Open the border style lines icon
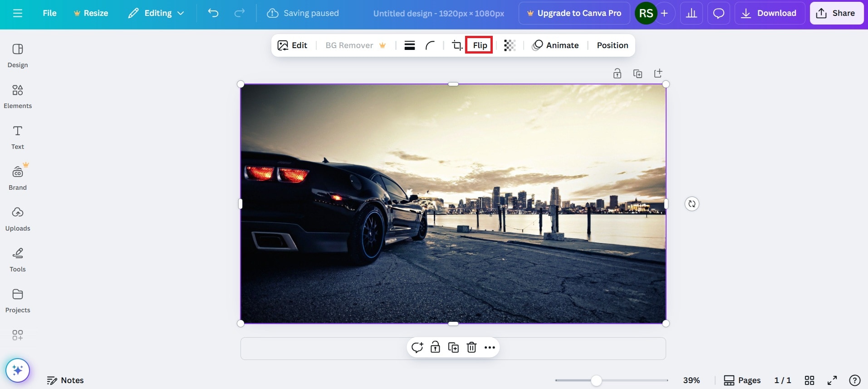 point(410,45)
